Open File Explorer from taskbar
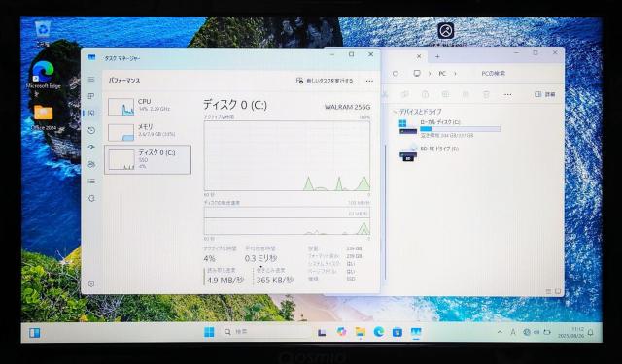This screenshot has width=622, height=364. coord(361,332)
